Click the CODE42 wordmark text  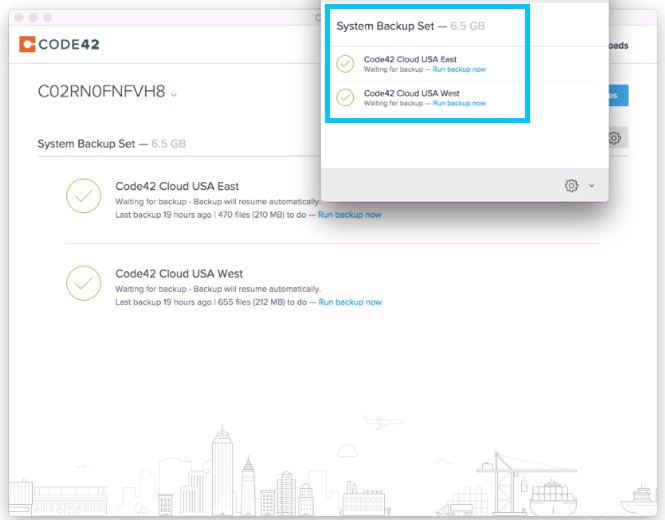69,45
